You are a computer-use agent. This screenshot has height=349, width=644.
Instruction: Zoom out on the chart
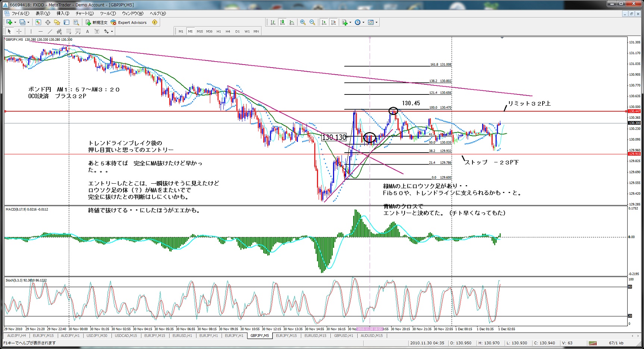pos(312,22)
